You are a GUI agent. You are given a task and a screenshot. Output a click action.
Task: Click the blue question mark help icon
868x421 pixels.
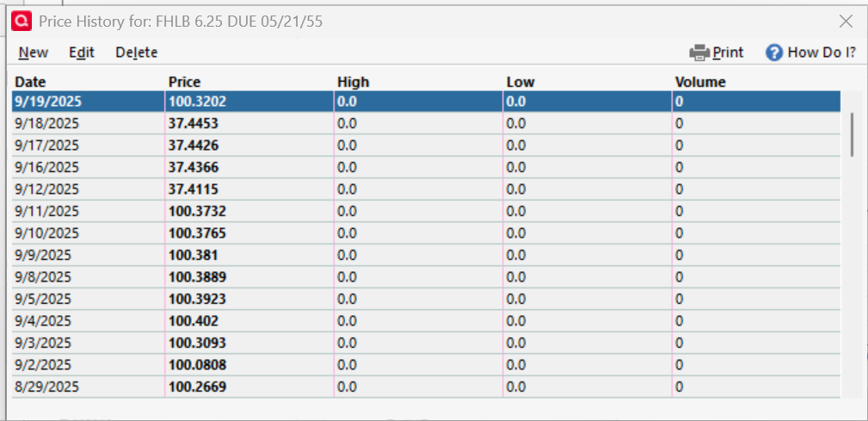click(774, 53)
